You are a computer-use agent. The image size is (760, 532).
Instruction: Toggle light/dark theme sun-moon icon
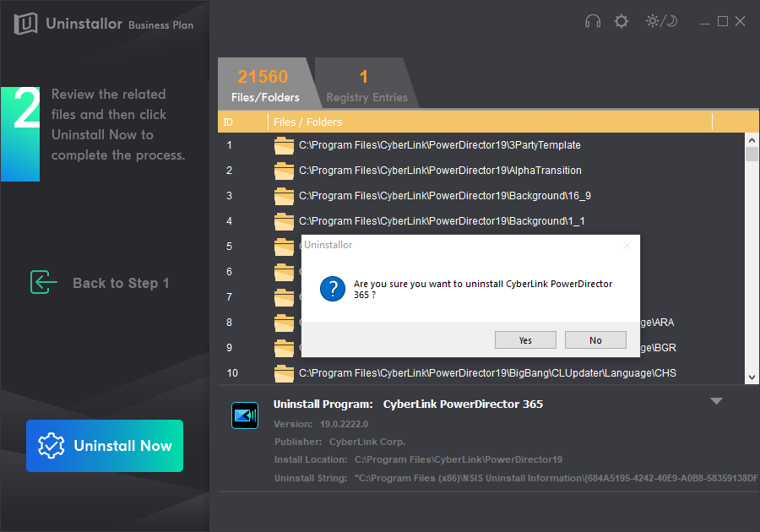tap(661, 21)
